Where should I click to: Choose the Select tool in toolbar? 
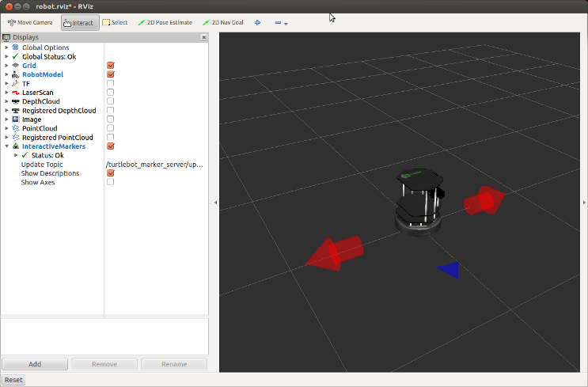pos(115,22)
